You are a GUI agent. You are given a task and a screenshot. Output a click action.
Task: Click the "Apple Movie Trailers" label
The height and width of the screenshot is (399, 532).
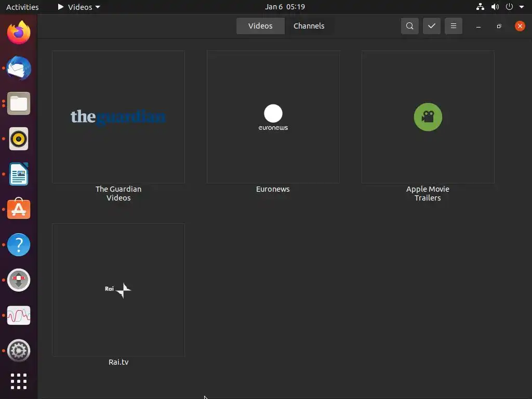(x=428, y=193)
